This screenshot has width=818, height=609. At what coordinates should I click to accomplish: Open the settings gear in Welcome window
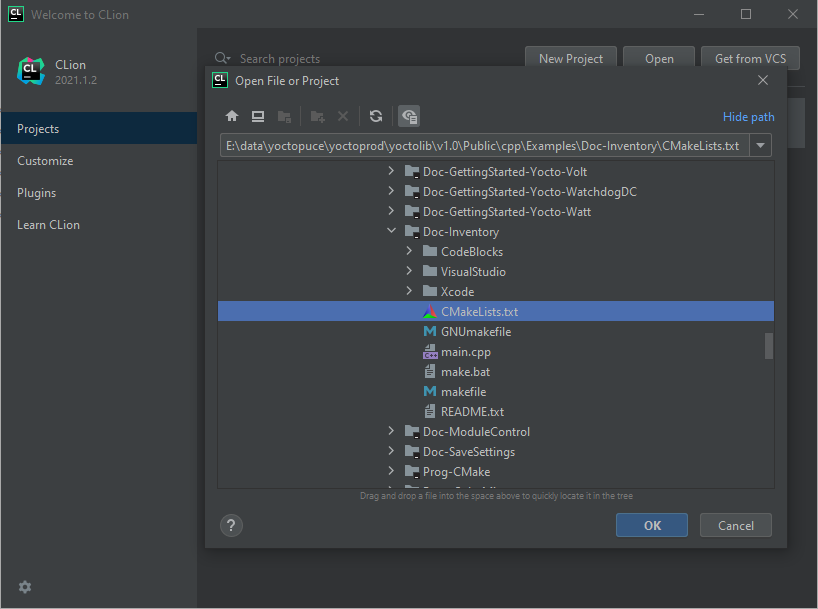(25, 587)
